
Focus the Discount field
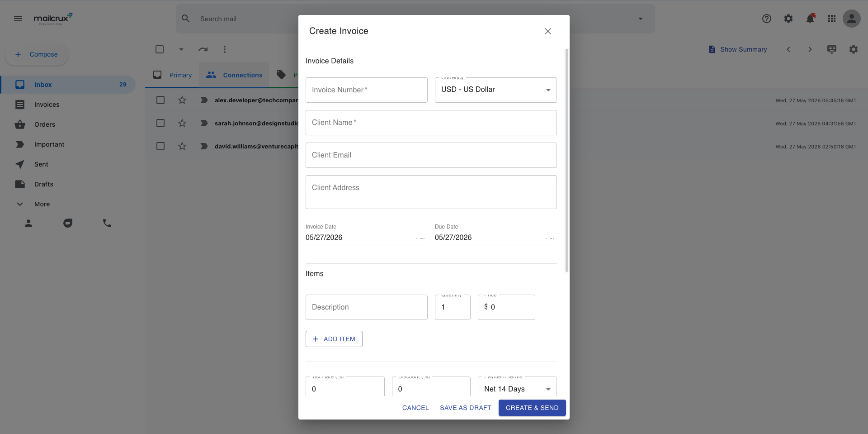point(431,387)
